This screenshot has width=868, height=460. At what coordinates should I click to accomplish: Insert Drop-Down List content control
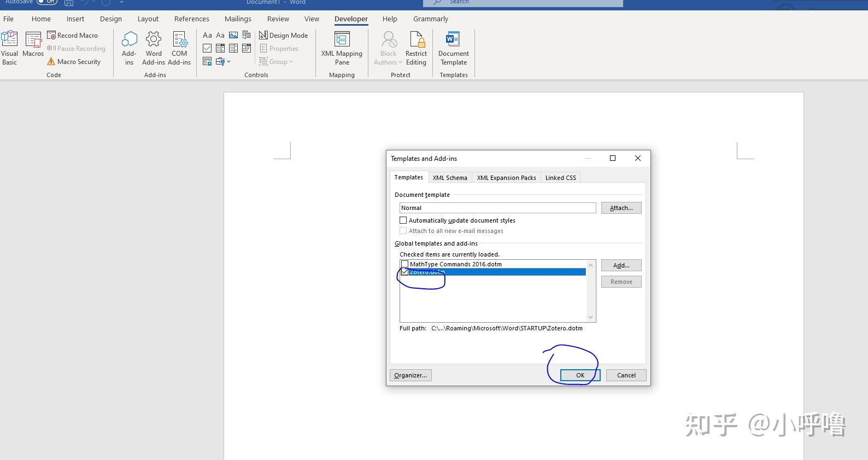[x=233, y=48]
